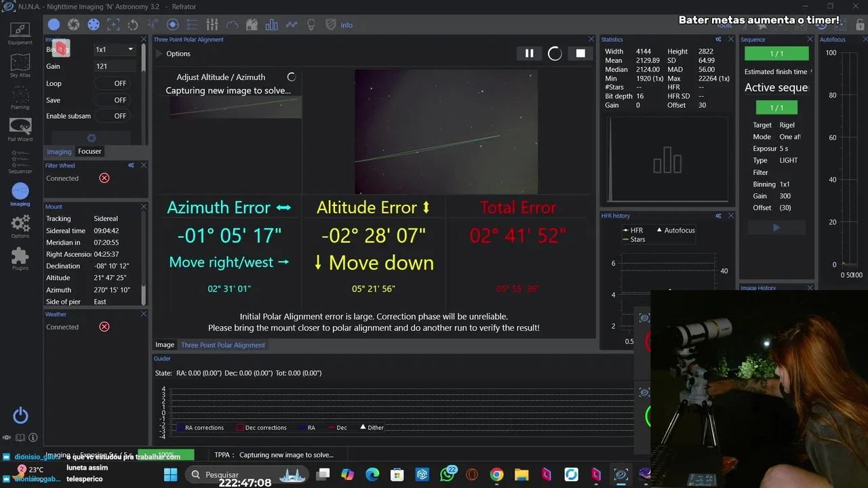Click RA corrections legend entry
The width and height of the screenshot is (868, 488).
click(x=199, y=428)
